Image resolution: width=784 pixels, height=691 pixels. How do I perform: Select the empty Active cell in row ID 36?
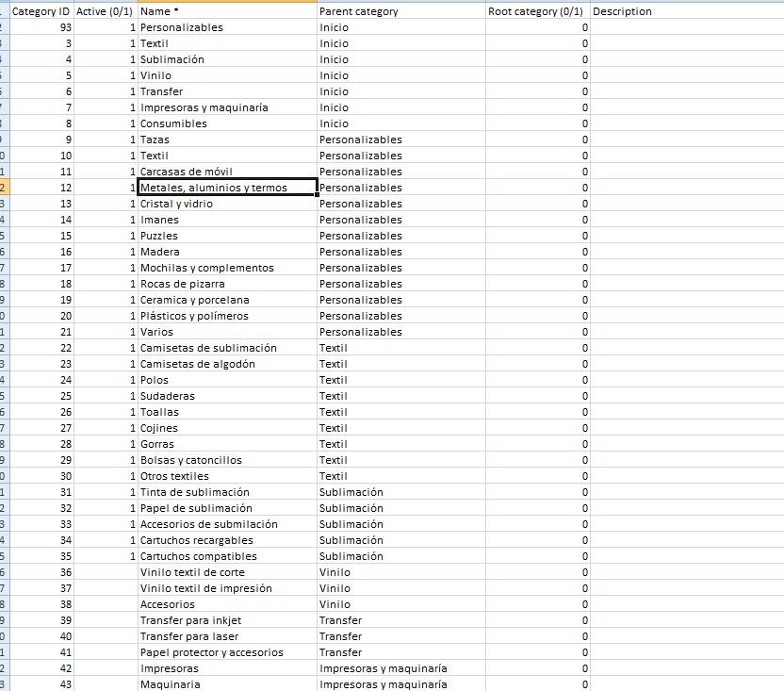coord(105,571)
